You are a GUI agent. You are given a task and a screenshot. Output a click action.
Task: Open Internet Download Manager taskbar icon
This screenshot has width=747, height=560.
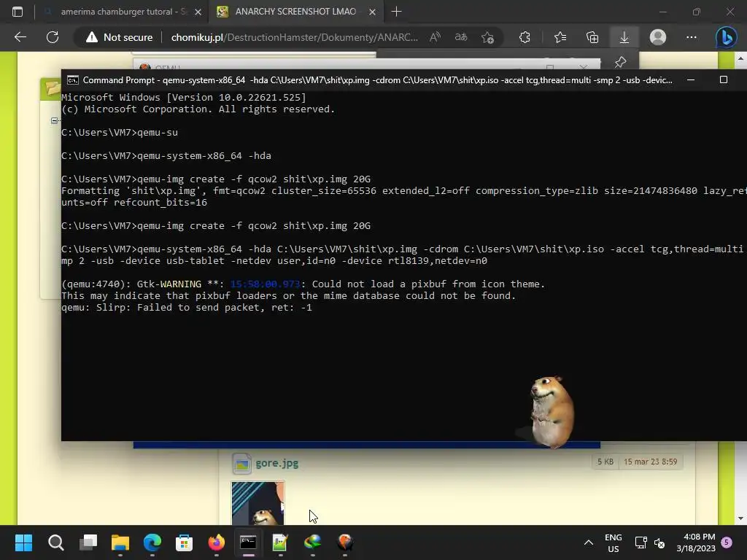click(312, 542)
